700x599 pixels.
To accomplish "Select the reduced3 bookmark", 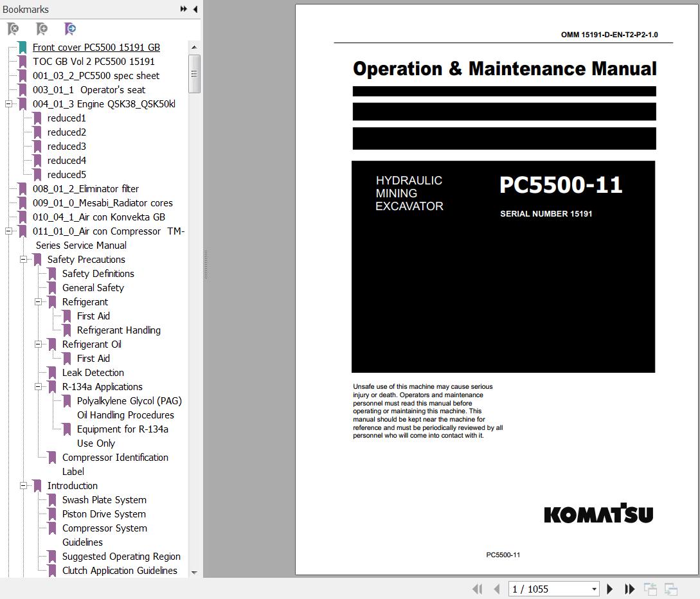I will [66, 147].
